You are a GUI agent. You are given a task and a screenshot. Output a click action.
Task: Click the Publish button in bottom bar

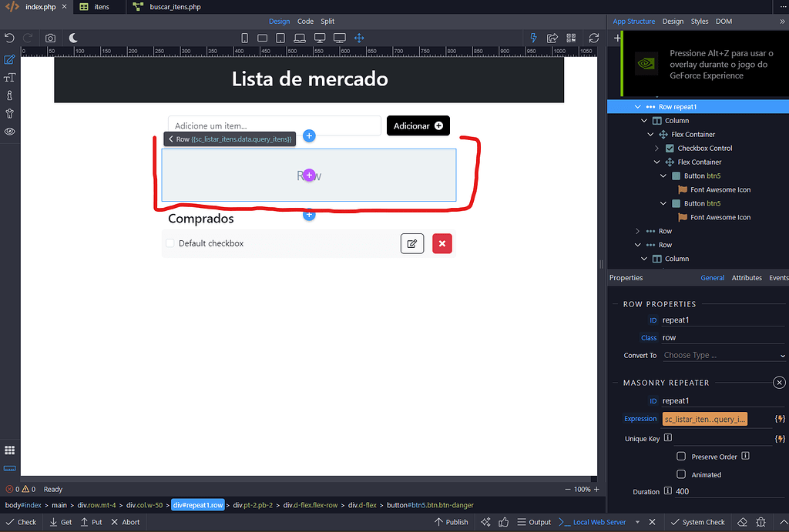tap(451, 522)
